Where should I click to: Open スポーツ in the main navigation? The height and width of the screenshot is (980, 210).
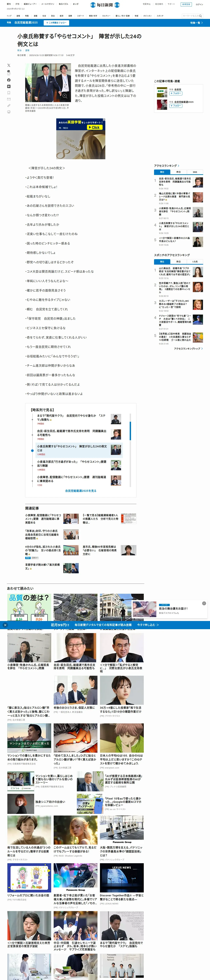tap(80, 16)
